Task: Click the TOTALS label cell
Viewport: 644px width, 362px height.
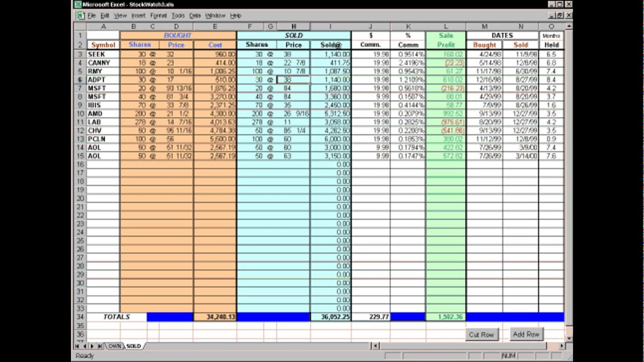Action: 117,317
